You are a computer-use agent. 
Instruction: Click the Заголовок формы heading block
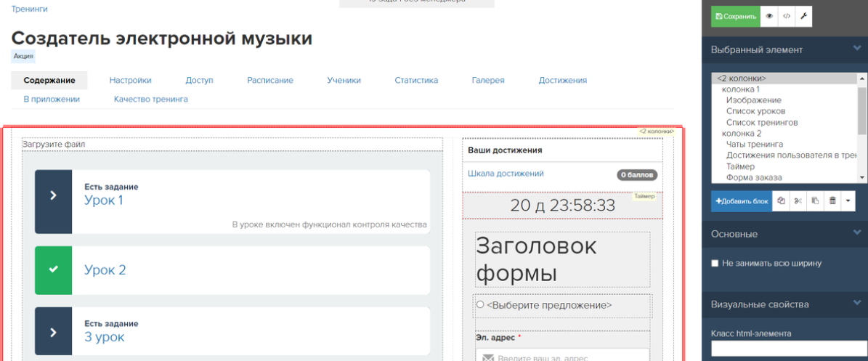562,260
